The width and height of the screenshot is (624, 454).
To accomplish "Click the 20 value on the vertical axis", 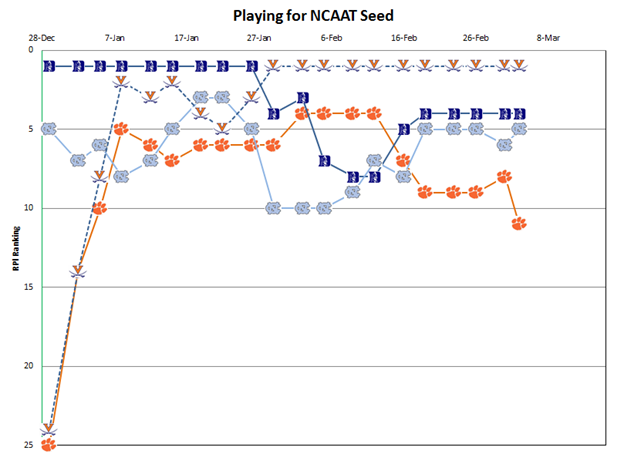I will pos(30,366).
